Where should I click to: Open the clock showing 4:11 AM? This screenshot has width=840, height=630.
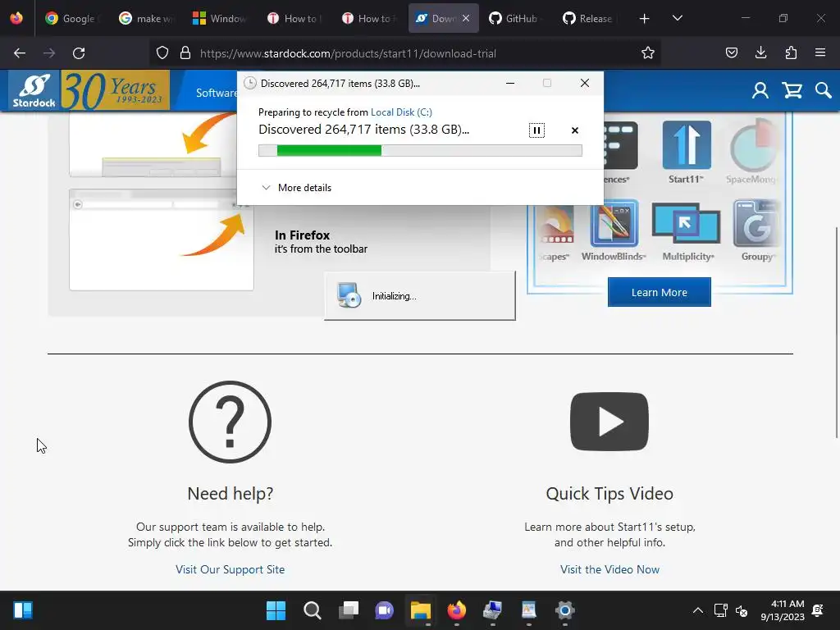pos(783,610)
